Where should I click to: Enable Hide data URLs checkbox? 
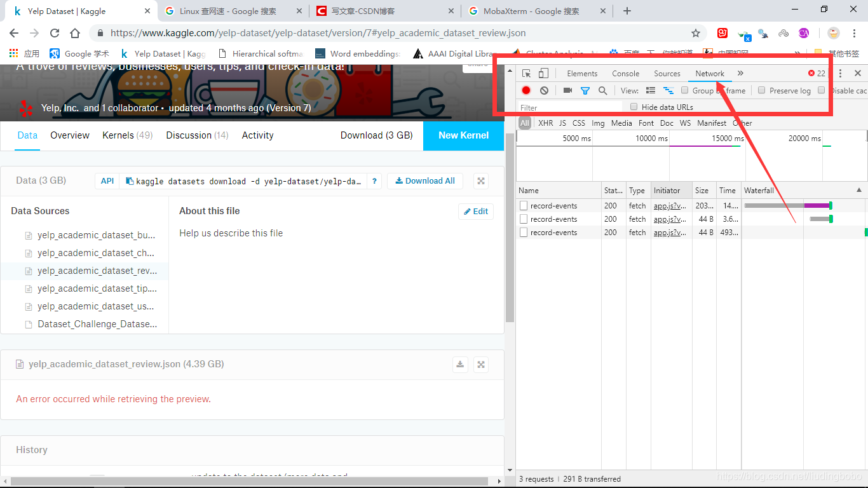pos(634,107)
